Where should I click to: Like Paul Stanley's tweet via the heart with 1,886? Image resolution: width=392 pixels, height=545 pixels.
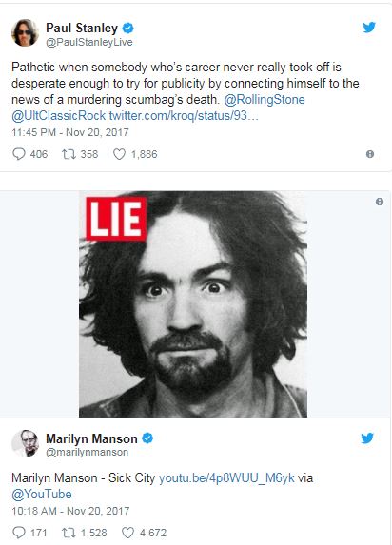coord(119,154)
